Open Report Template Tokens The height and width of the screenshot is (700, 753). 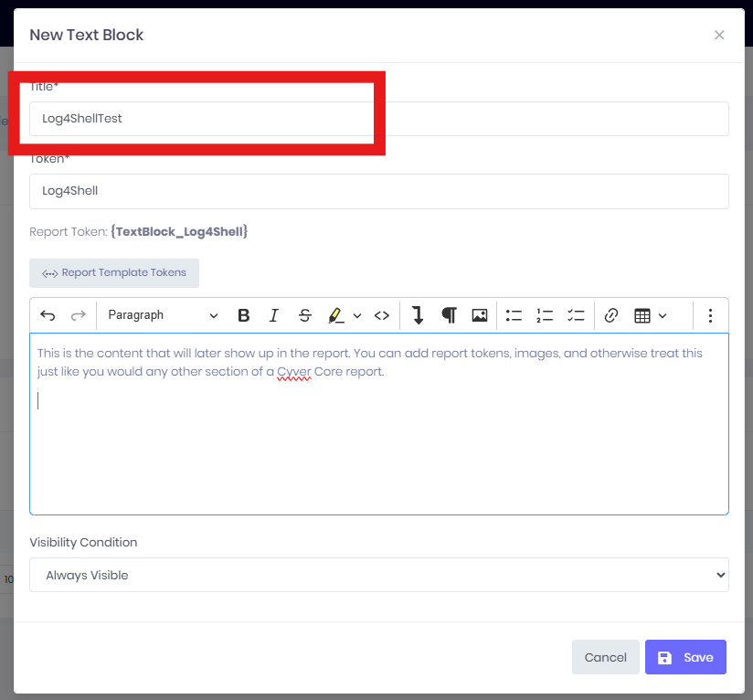[x=114, y=273]
